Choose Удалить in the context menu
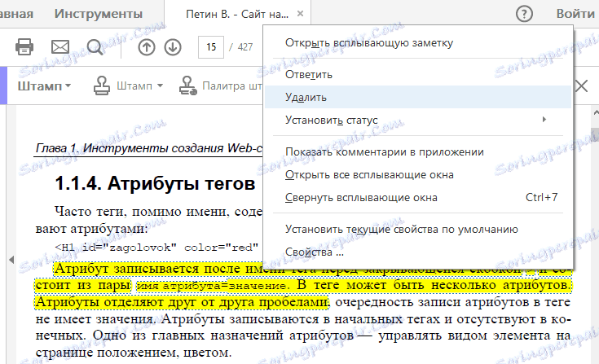Image resolution: width=599 pixels, height=364 pixels. click(x=419, y=97)
